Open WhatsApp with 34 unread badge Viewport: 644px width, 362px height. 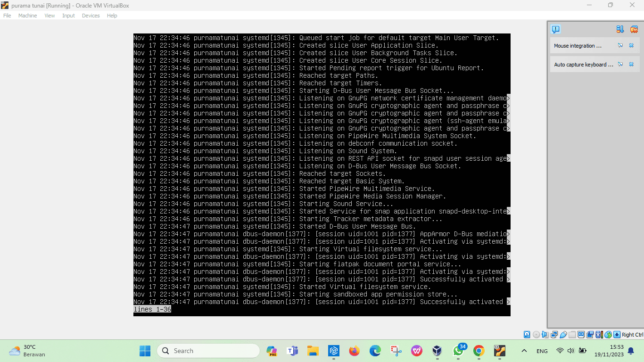coord(458,351)
